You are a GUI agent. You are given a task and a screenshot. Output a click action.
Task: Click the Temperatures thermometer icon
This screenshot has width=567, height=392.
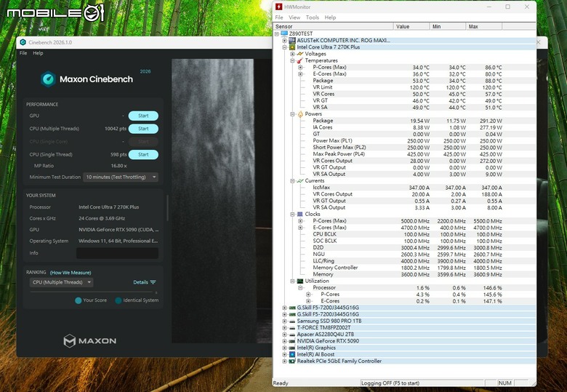[300, 60]
